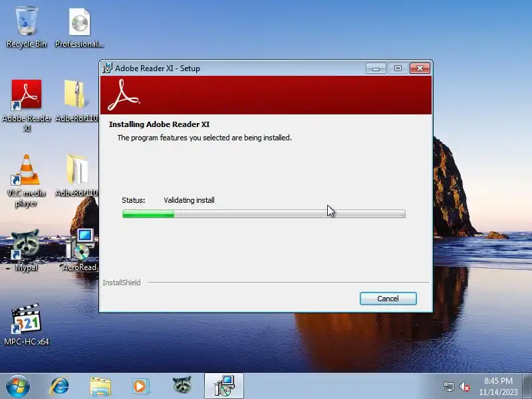Click the installation progress bar
The image size is (532, 399).
264,213
